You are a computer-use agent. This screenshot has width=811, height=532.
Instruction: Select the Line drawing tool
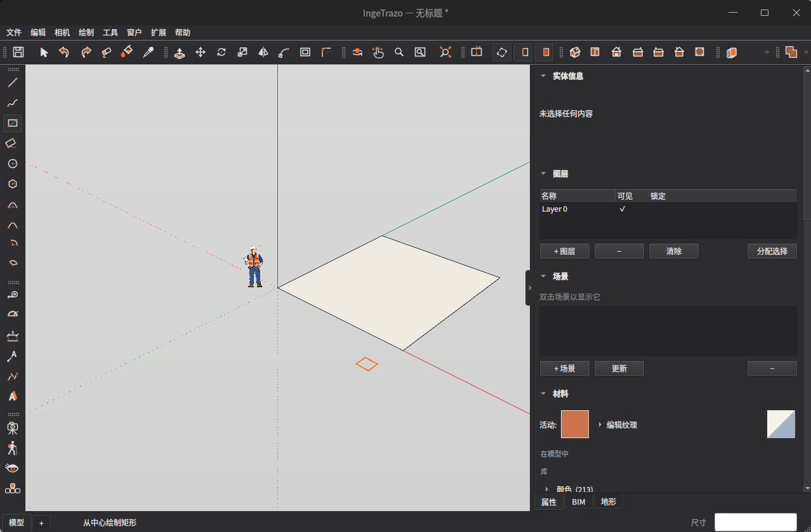(x=12, y=82)
